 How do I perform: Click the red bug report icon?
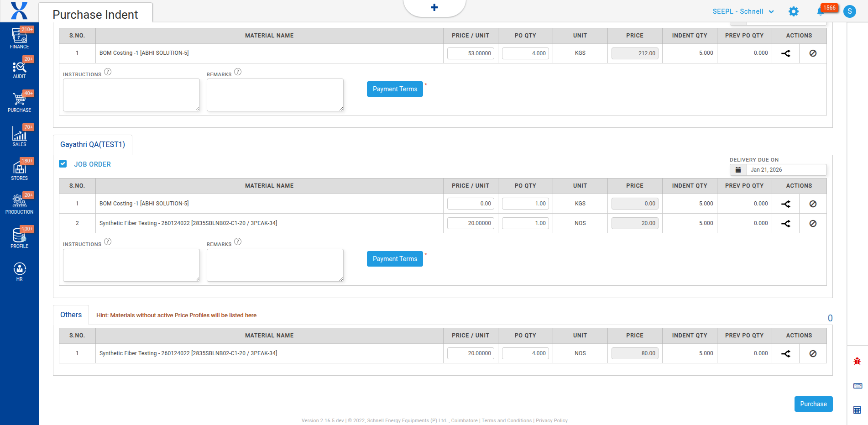[x=857, y=361]
